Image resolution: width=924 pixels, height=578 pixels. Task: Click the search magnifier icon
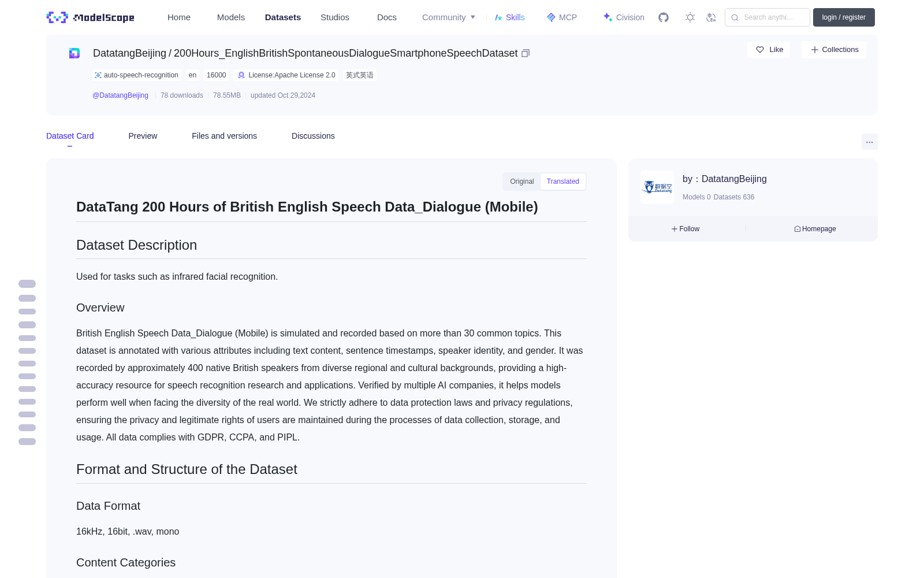click(735, 17)
